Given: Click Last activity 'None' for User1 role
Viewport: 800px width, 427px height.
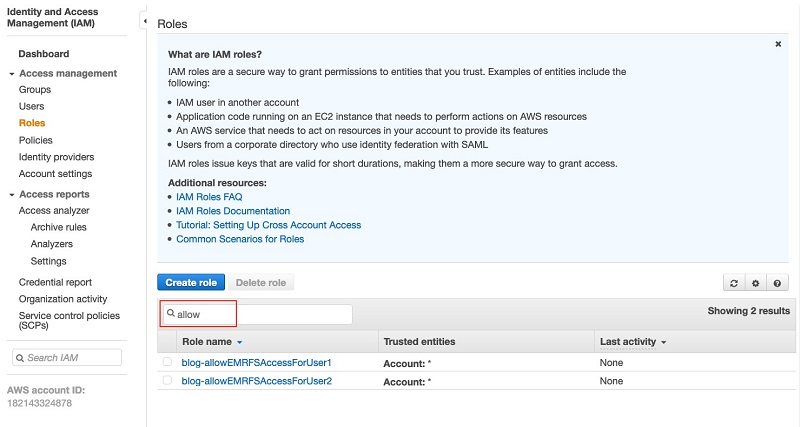Looking at the screenshot, I should 611,363.
